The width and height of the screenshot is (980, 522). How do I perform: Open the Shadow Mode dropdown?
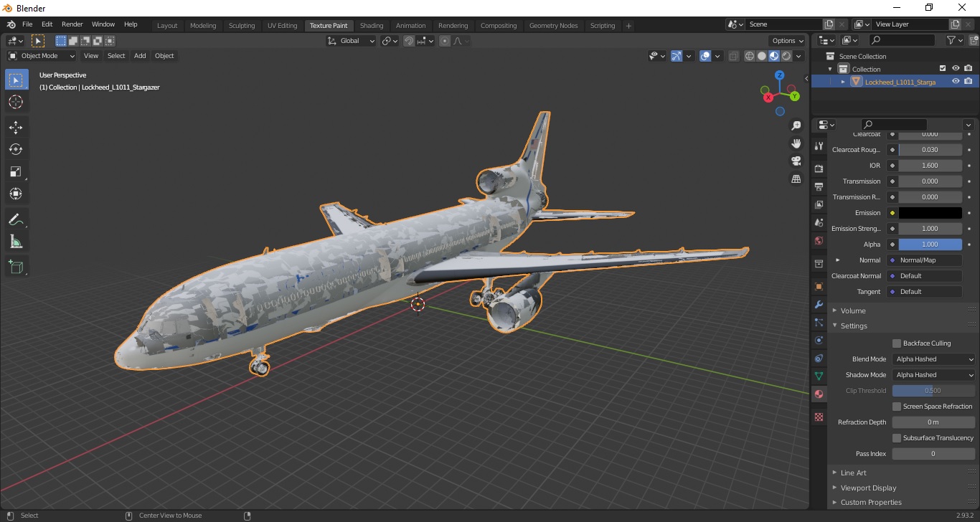(934, 375)
